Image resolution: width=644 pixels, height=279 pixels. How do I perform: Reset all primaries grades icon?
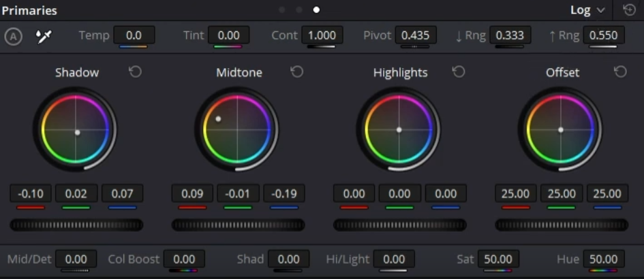(x=629, y=10)
